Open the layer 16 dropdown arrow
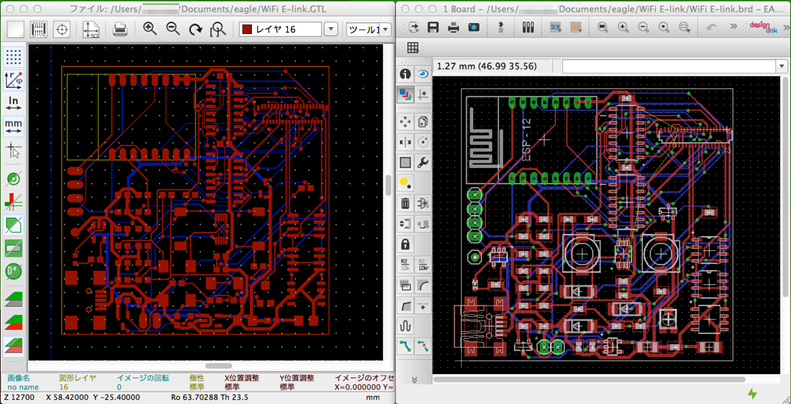The image size is (791, 404). point(330,30)
